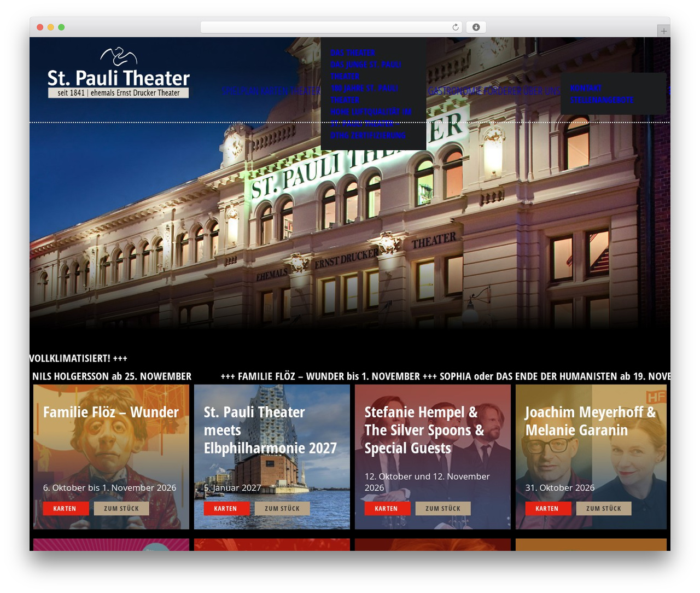
Task: Click ticker text 'NILS HOLGERSSON ab 25. NOWEMBER'
Action: coord(112,376)
